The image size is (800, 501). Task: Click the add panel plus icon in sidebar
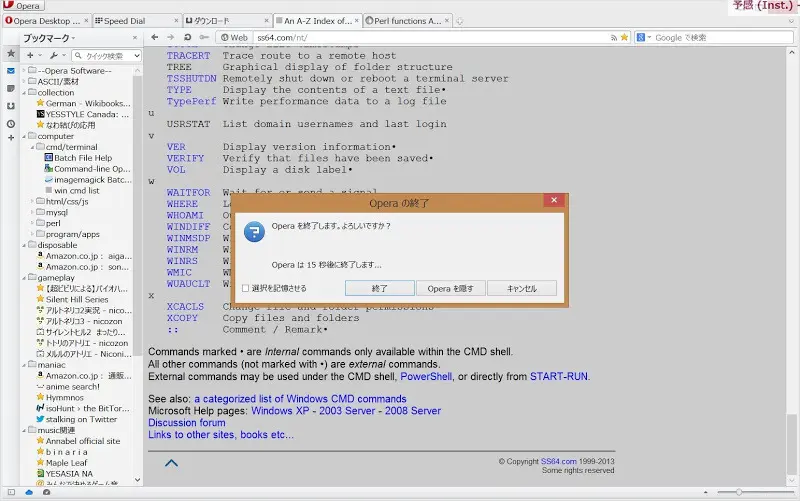(11, 138)
